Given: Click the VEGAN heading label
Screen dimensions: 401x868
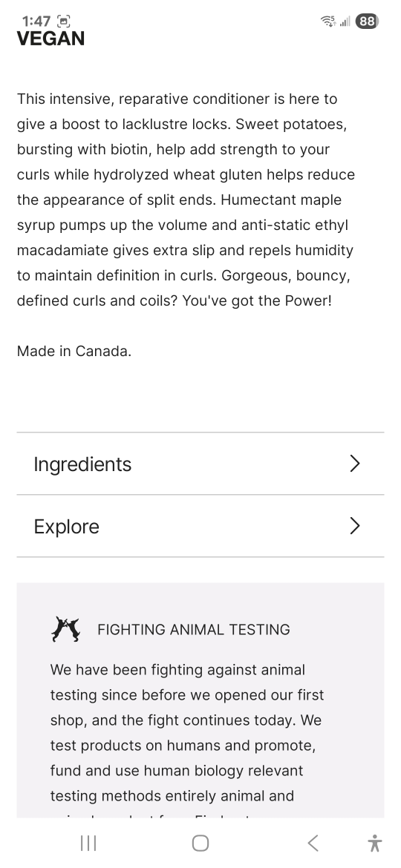Looking at the screenshot, I should (50, 38).
